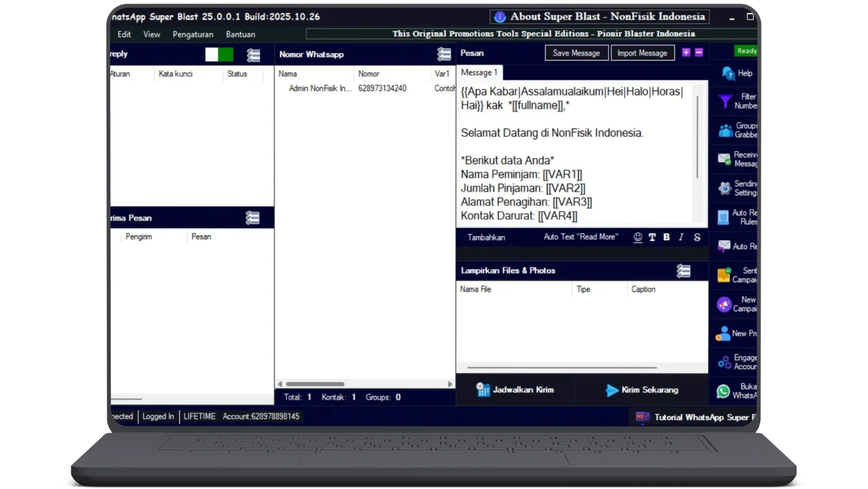868x489 pixels.
Task: Click the Save Message button
Action: click(x=576, y=53)
